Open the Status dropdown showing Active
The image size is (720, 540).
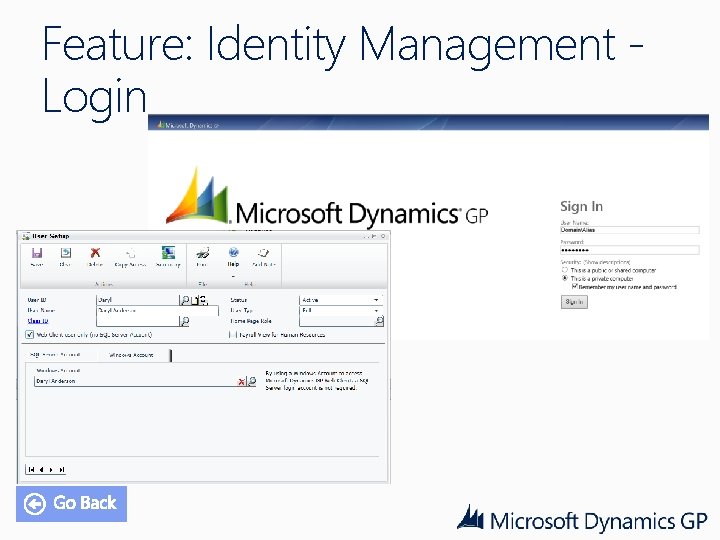(341, 300)
